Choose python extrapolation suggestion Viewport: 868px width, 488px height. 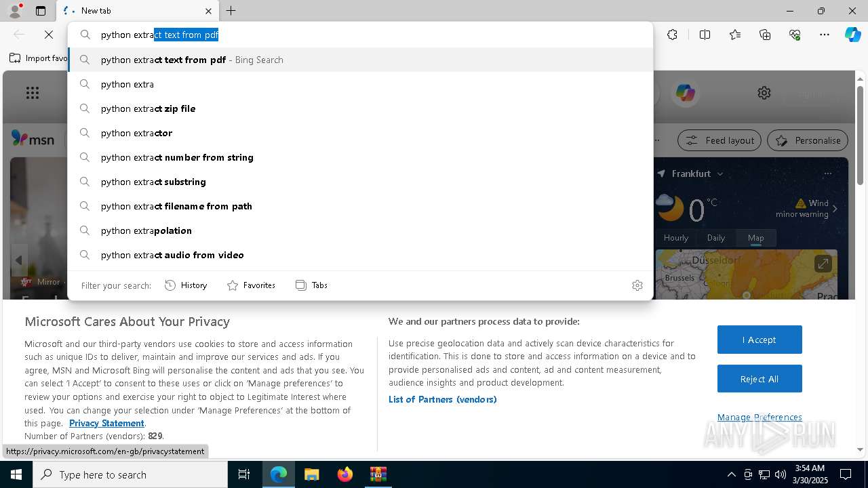[360, 230]
